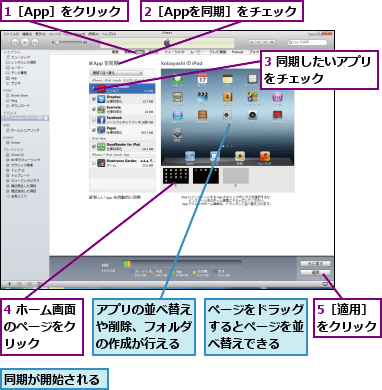Screen dimensions: 382x390
Task: Collapse the kobayashi iPad device triangle
Action: tap(4, 118)
